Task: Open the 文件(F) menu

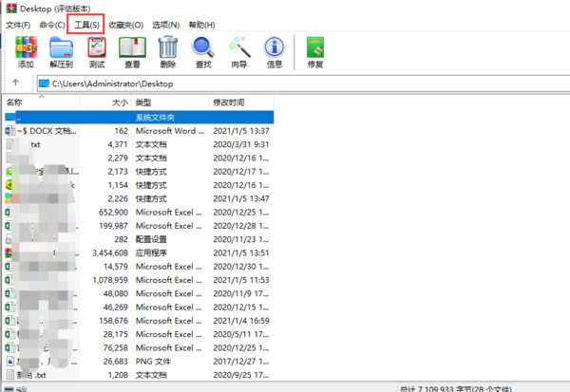Action: coord(18,24)
